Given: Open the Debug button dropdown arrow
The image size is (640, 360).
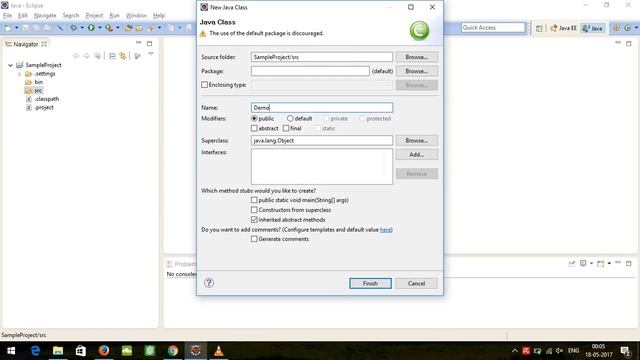Looking at the screenshot, I should coord(82,28).
